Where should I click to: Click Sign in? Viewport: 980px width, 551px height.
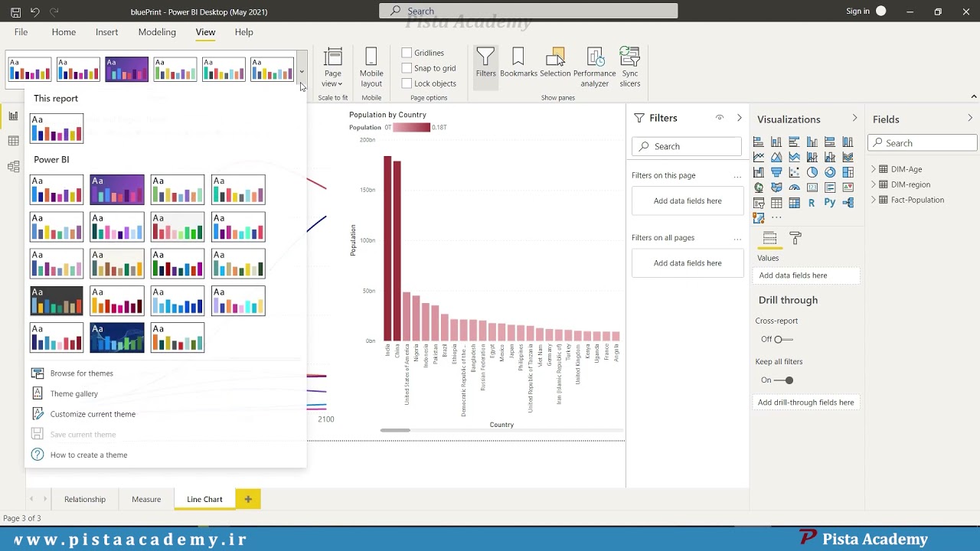[x=857, y=11]
